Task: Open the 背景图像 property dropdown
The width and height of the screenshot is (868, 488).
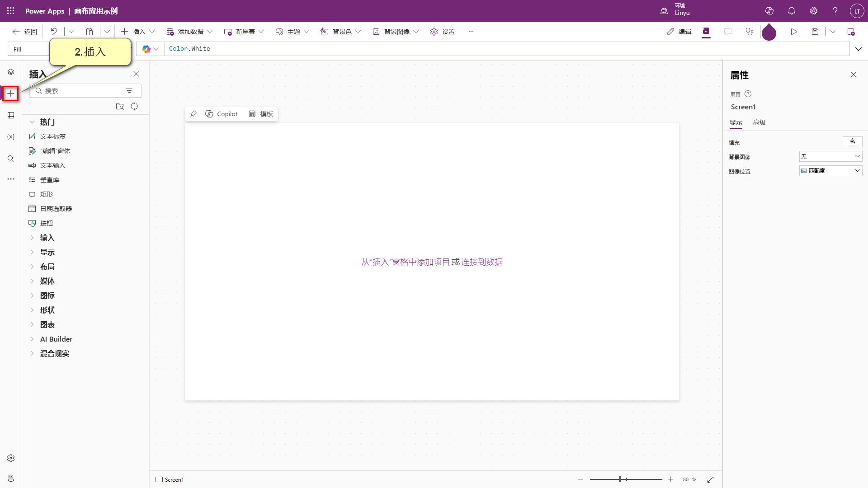Action: (830, 156)
